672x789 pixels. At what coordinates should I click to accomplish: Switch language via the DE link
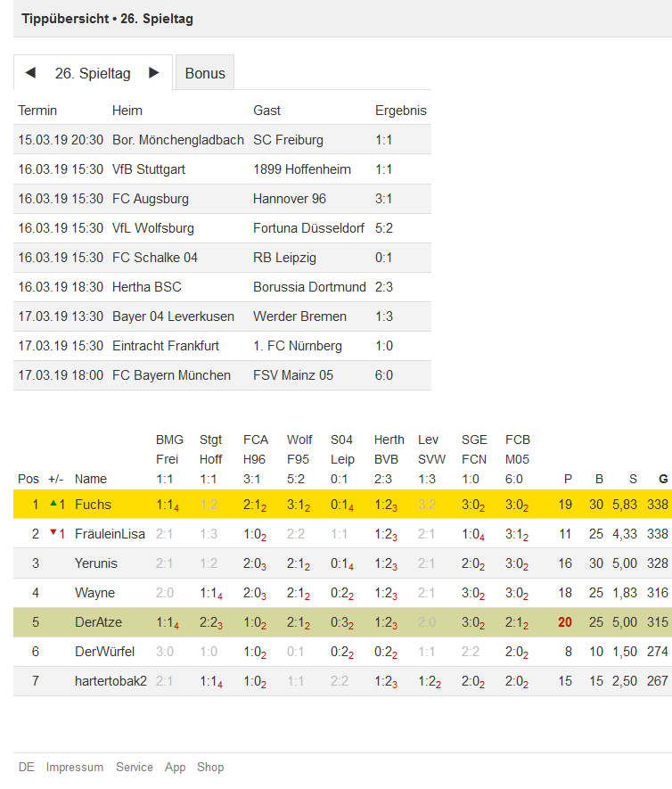[26, 767]
